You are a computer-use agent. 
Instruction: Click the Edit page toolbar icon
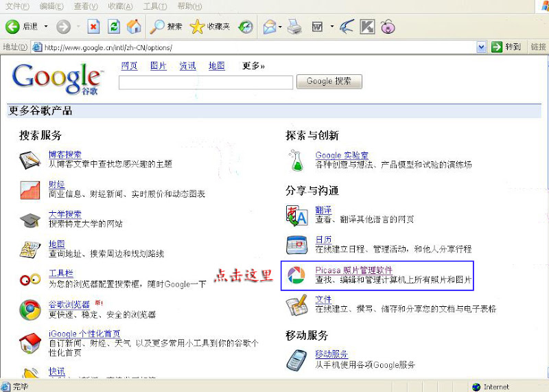317,27
